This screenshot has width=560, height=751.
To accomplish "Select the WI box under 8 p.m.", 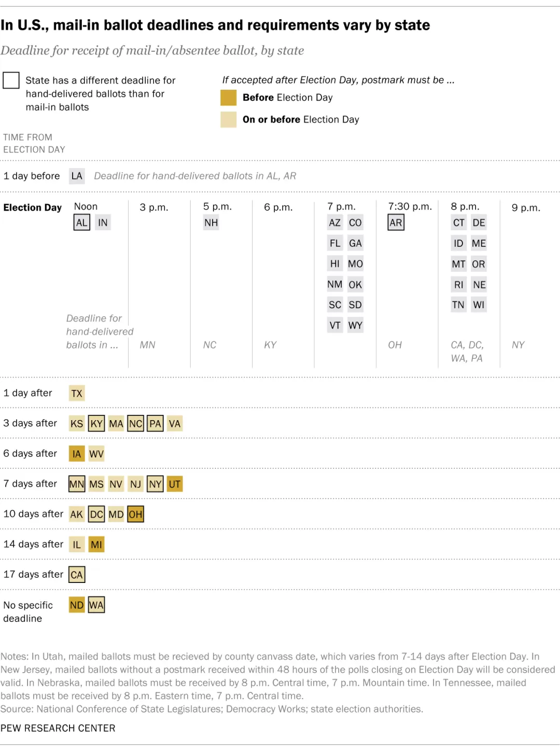I will click(x=479, y=305).
